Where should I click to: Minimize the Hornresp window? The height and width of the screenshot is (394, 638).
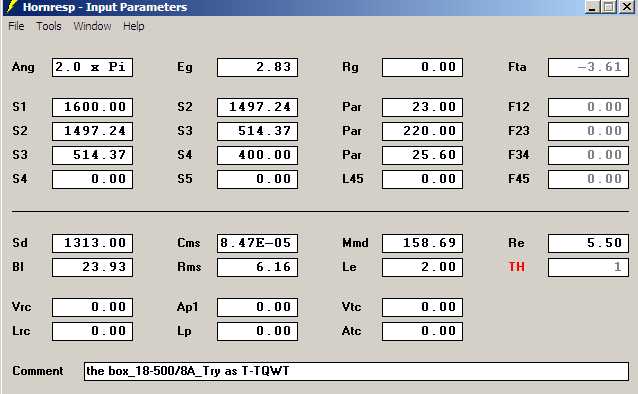(x=593, y=7)
